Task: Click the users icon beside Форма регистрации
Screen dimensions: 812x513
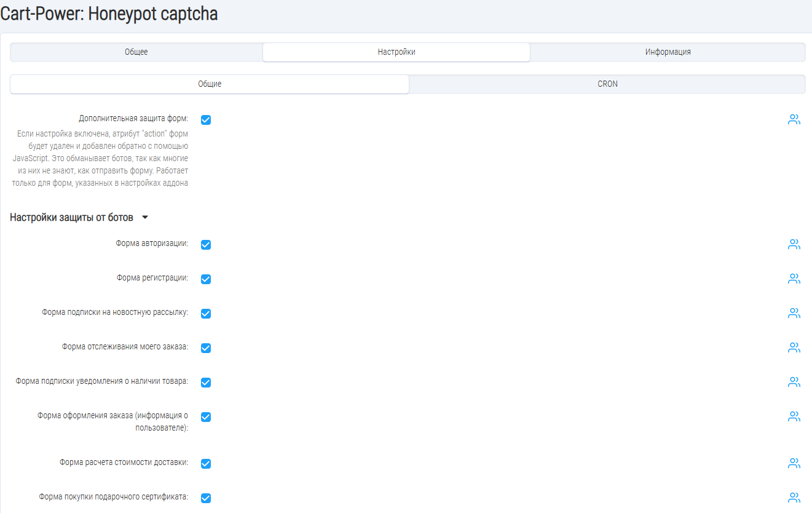Action: (794, 279)
